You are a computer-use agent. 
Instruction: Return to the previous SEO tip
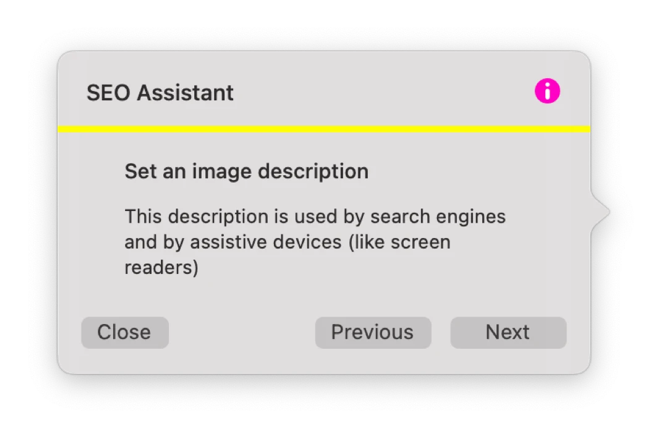373,333
